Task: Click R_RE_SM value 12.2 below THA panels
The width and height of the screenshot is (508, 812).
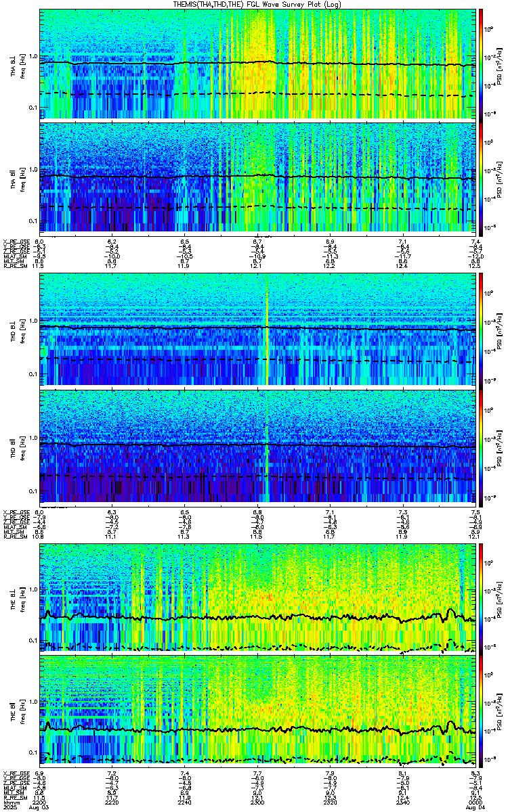Action: [331, 266]
